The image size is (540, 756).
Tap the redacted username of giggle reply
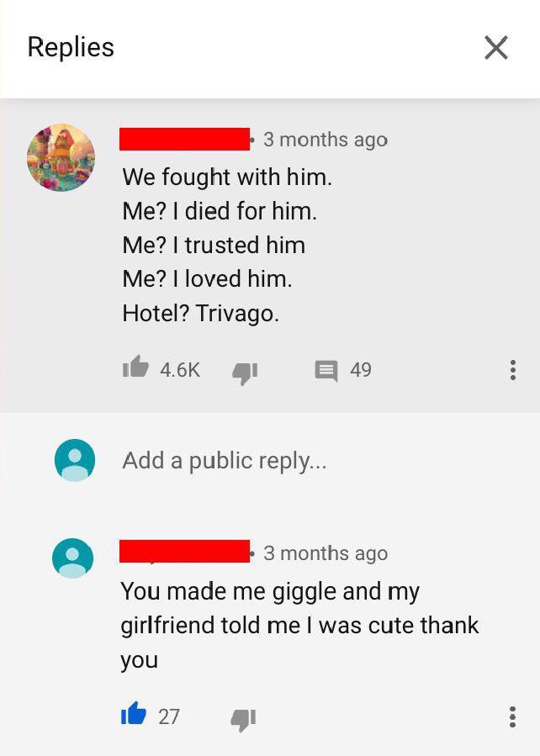coord(185,551)
